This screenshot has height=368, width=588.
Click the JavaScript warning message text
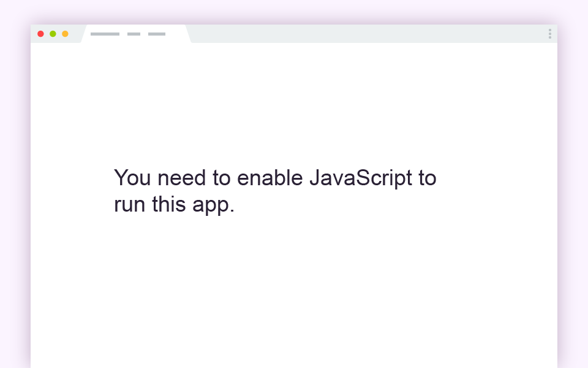(276, 190)
